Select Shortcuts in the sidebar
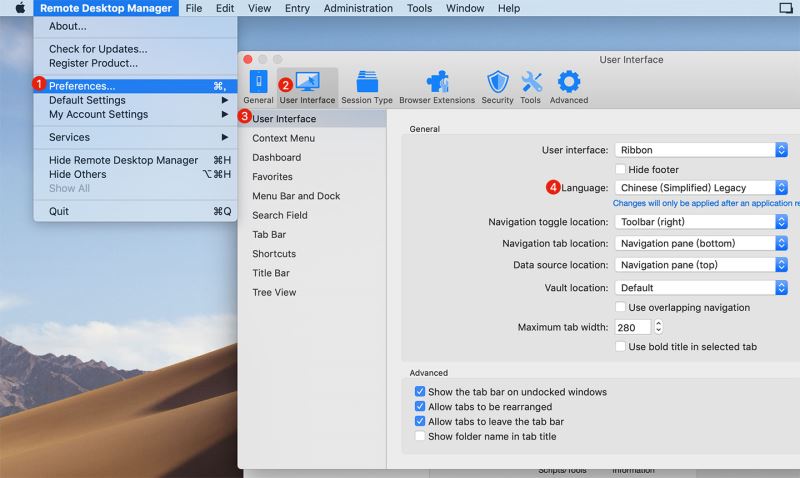Screen dimensions: 800x478 point(312,254)
